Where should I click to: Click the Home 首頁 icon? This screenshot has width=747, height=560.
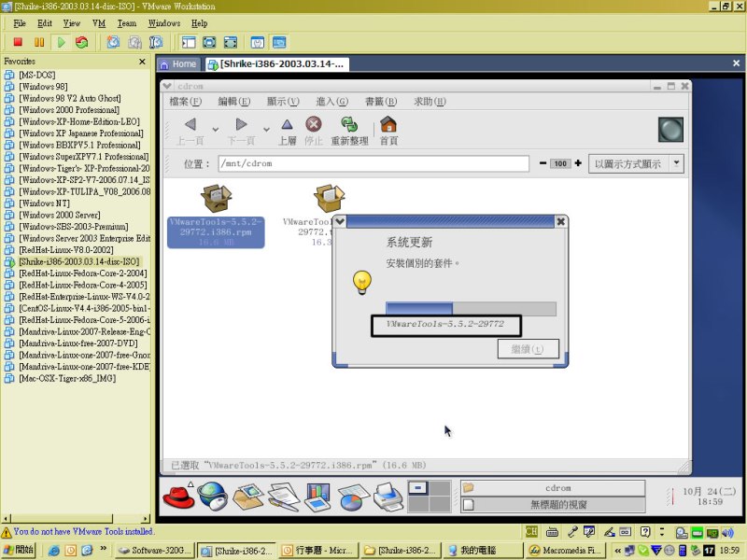tap(388, 124)
